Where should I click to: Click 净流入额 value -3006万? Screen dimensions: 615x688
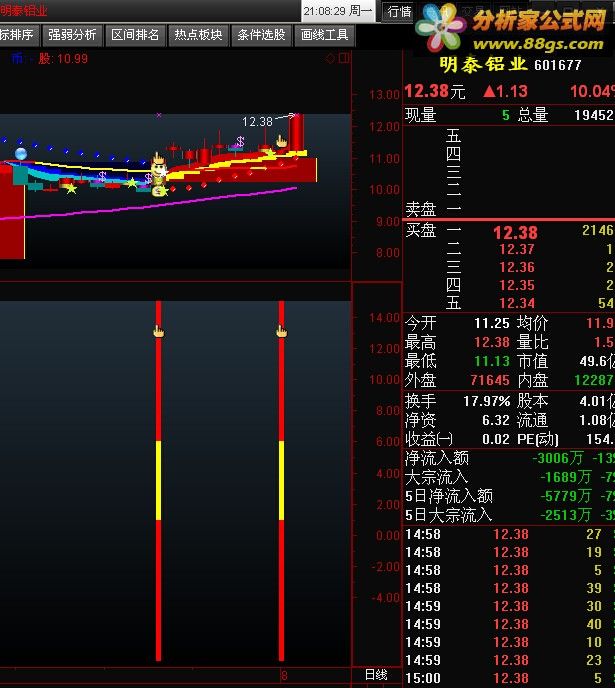click(x=558, y=458)
